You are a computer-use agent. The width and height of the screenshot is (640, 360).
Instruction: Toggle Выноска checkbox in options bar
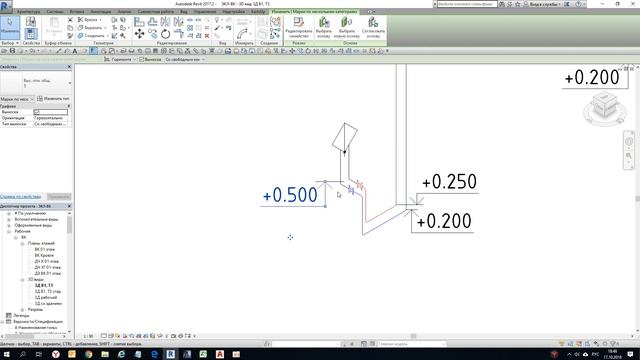coord(142,60)
